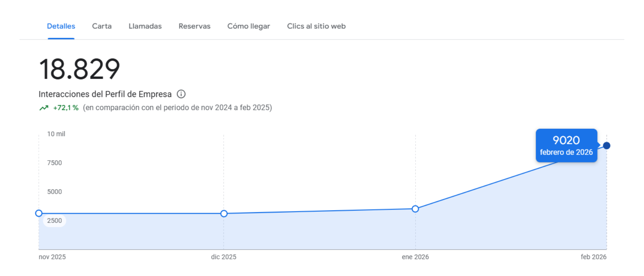This screenshot has height=276, width=644.
Task: Open the Llamadas tab
Action: tap(145, 26)
